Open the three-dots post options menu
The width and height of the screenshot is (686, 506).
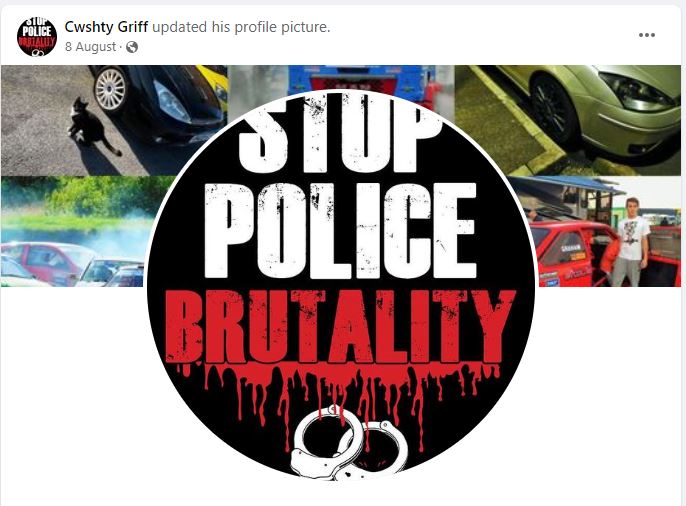647,35
